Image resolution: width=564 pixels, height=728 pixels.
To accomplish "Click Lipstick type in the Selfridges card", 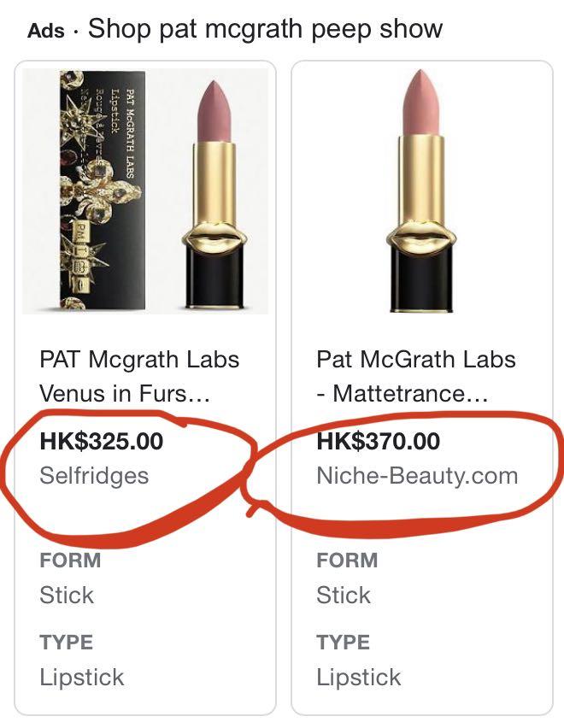I will click(x=82, y=677).
